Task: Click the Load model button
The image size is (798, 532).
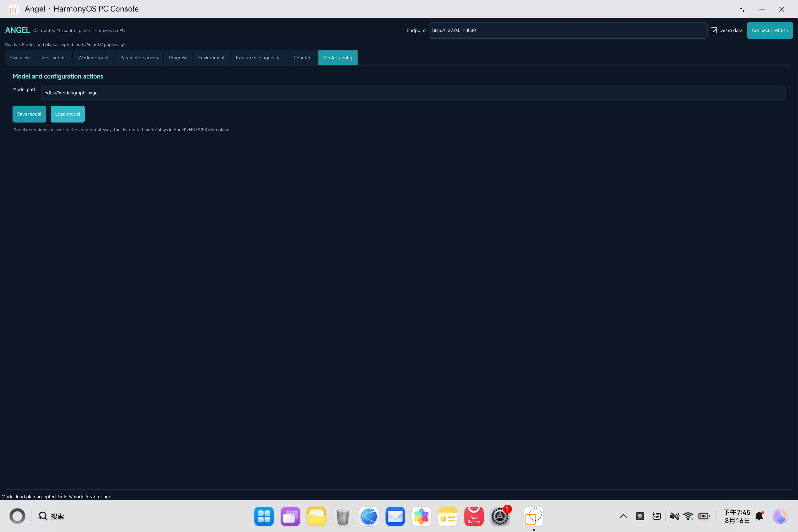Action: 68,114
